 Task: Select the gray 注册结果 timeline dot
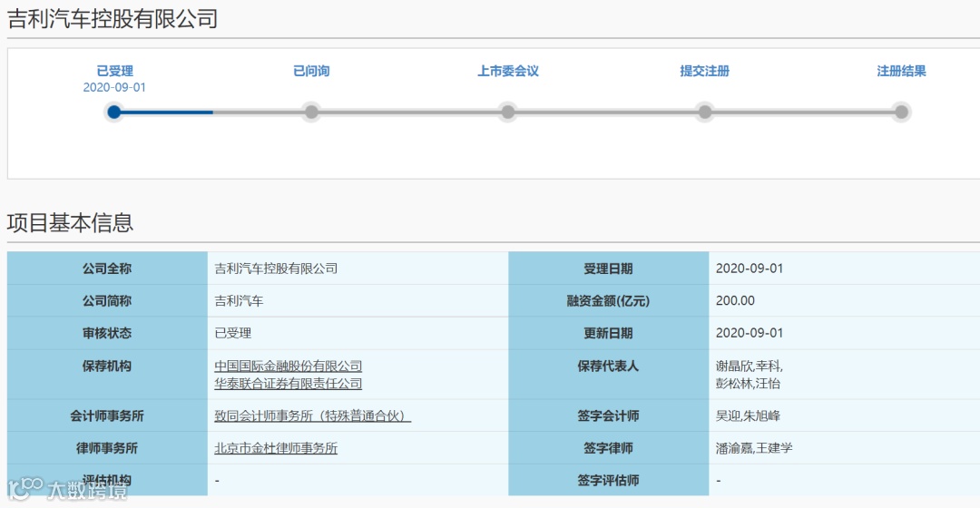coord(901,112)
